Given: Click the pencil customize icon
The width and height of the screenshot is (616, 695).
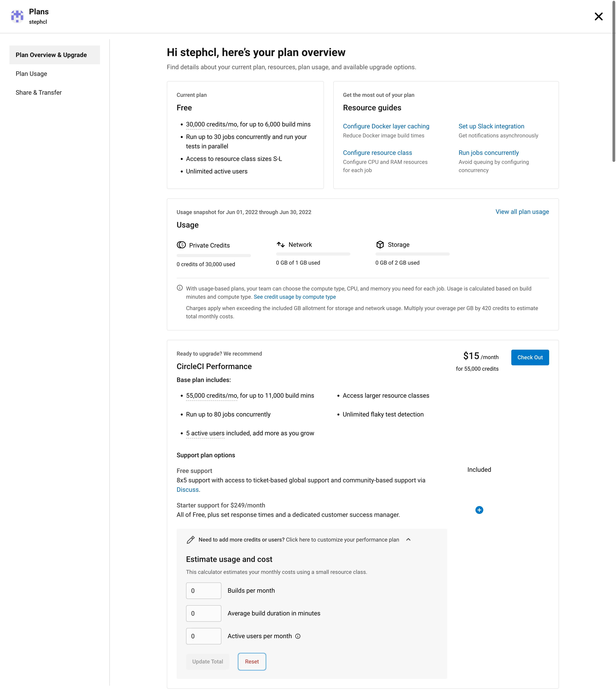Looking at the screenshot, I should point(191,540).
